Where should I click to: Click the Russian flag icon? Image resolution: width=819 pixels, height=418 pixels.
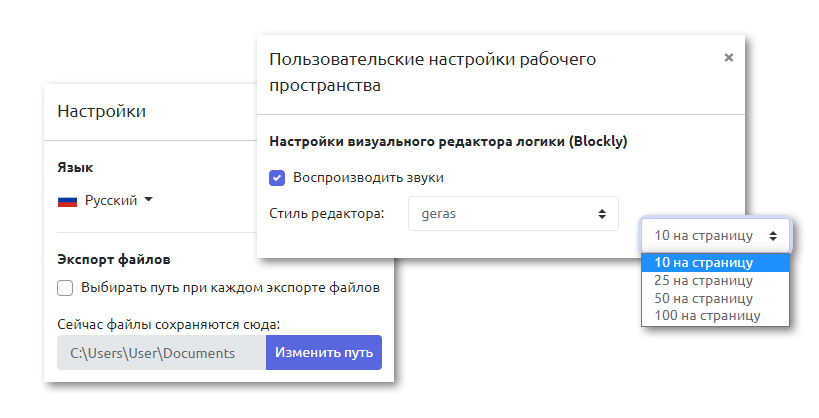coord(68,201)
